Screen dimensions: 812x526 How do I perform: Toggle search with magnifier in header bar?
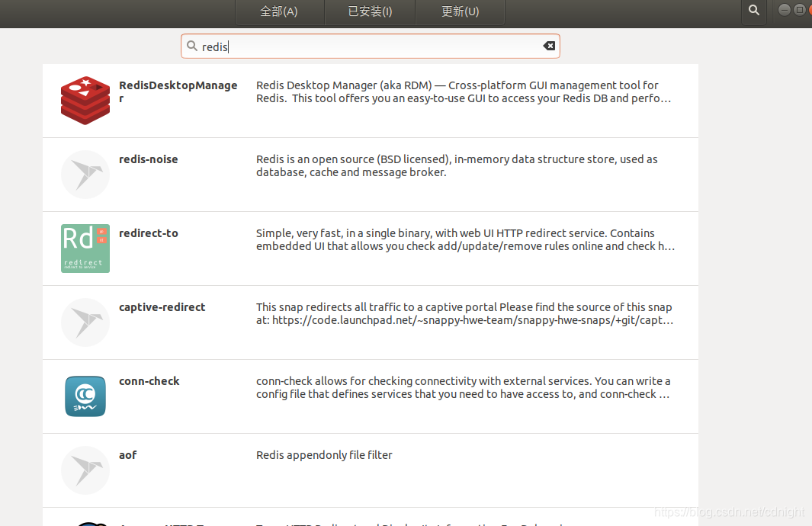tap(754, 11)
